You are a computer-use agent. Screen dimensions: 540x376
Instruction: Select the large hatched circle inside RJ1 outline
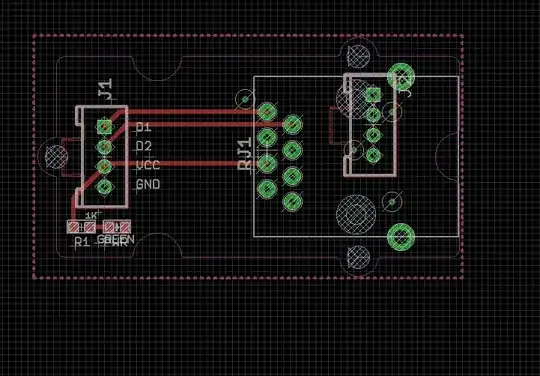[x=356, y=215]
